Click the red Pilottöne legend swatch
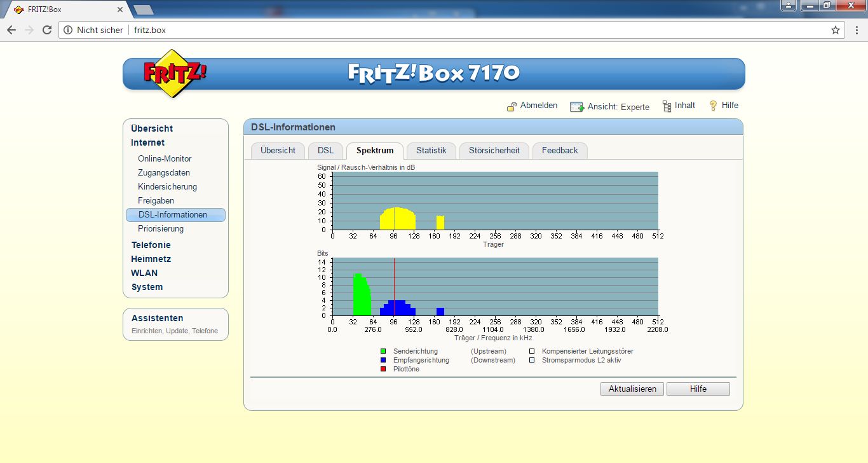The height and width of the screenshot is (463, 868). coord(383,369)
